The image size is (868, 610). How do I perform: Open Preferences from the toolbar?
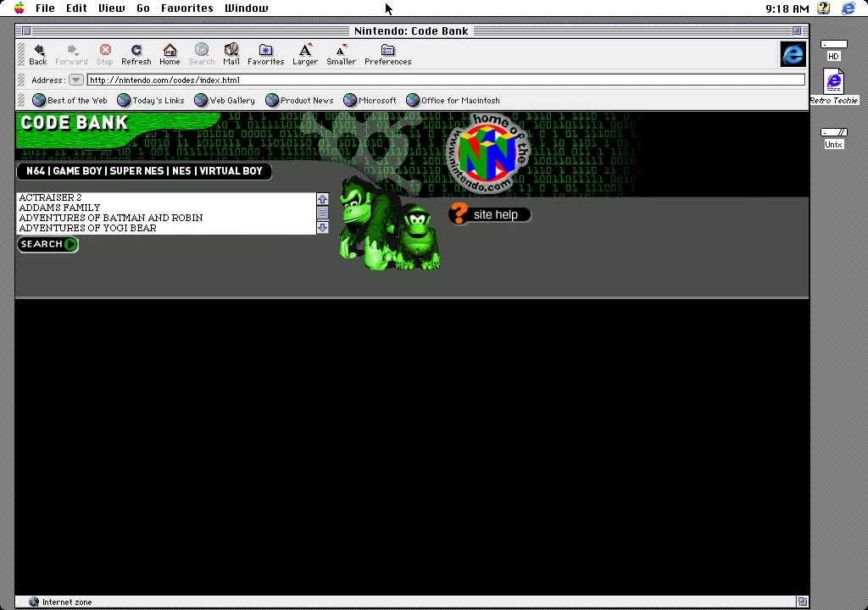coord(387,54)
